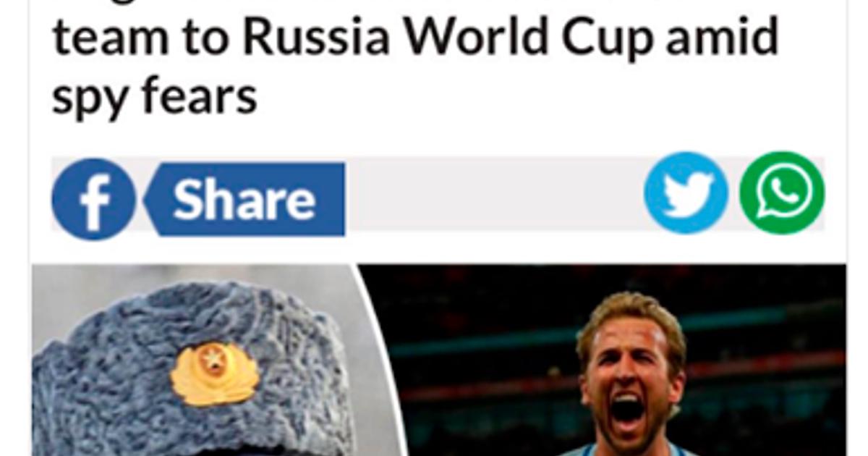Click the Facebook circular icon

(93, 199)
